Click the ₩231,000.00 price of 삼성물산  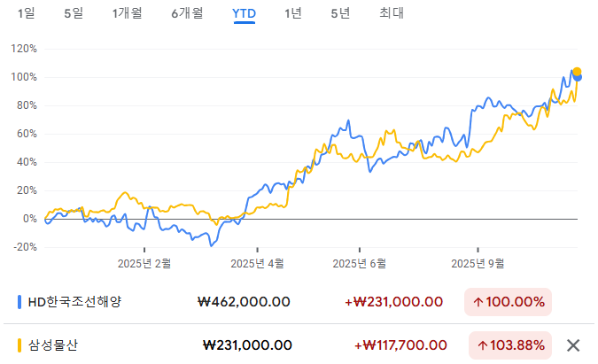click(247, 345)
